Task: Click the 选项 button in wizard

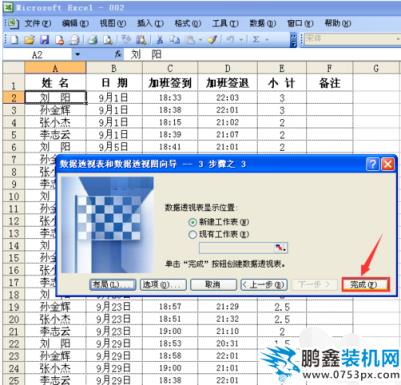Action: (163, 285)
